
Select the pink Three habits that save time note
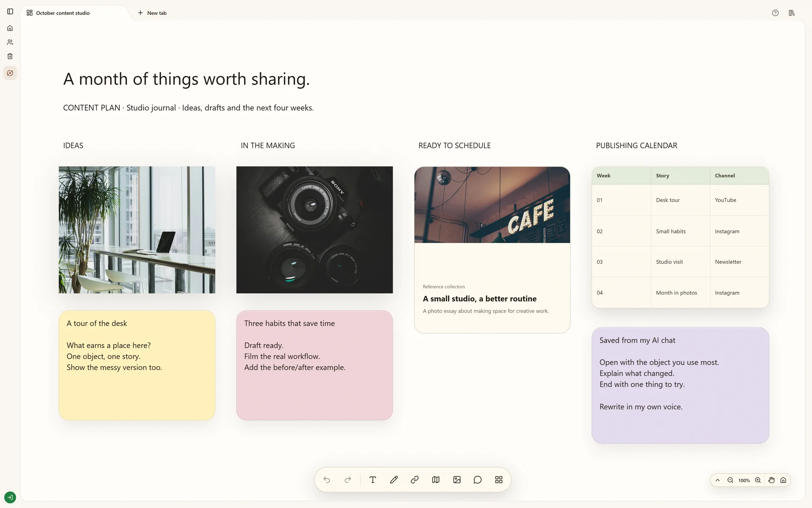tap(315, 365)
